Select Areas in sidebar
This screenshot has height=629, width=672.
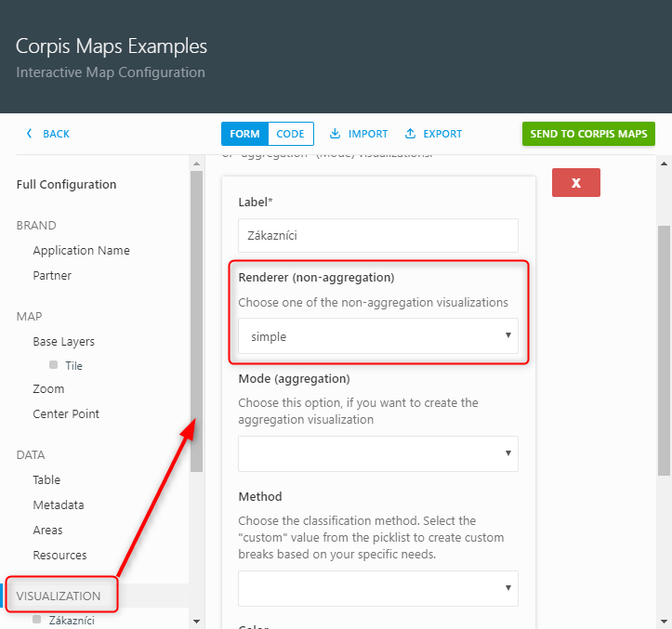[47, 531]
